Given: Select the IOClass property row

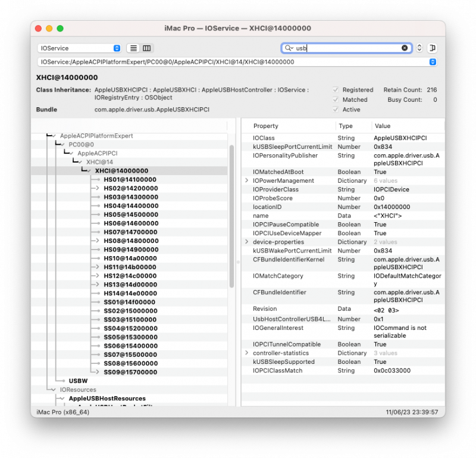Looking at the screenshot, I should tap(343, 138).
